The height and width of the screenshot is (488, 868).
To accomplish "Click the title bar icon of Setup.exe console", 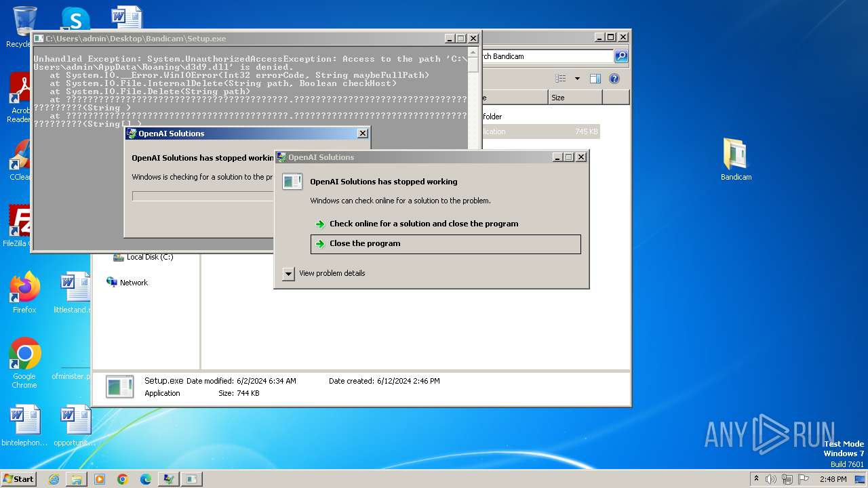I will point(39,39).
